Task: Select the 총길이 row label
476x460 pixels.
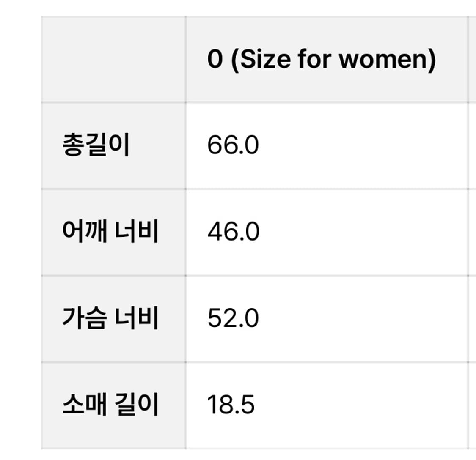Action: tap(96, 145)
